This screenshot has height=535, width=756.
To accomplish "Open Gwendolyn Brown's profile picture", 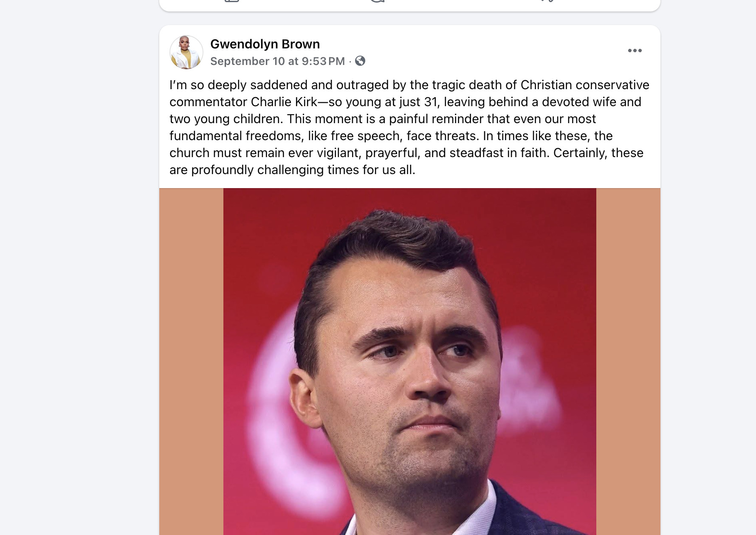I will pos(186,52).
